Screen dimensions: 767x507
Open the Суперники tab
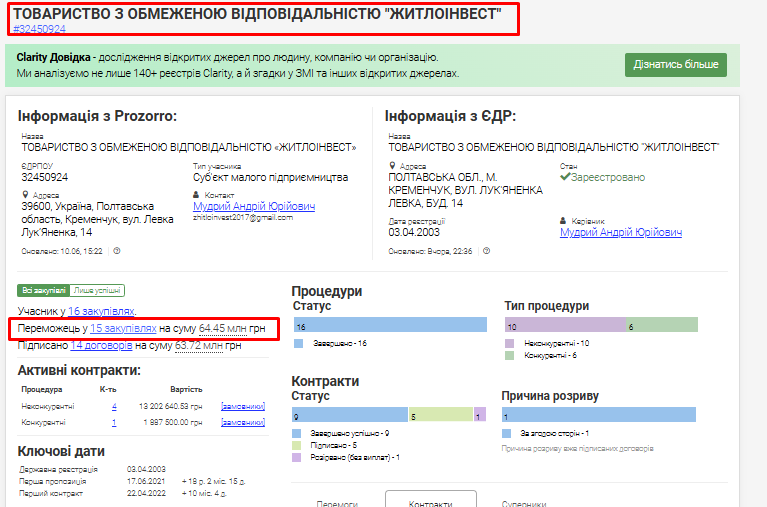click(x=523, y=503)
